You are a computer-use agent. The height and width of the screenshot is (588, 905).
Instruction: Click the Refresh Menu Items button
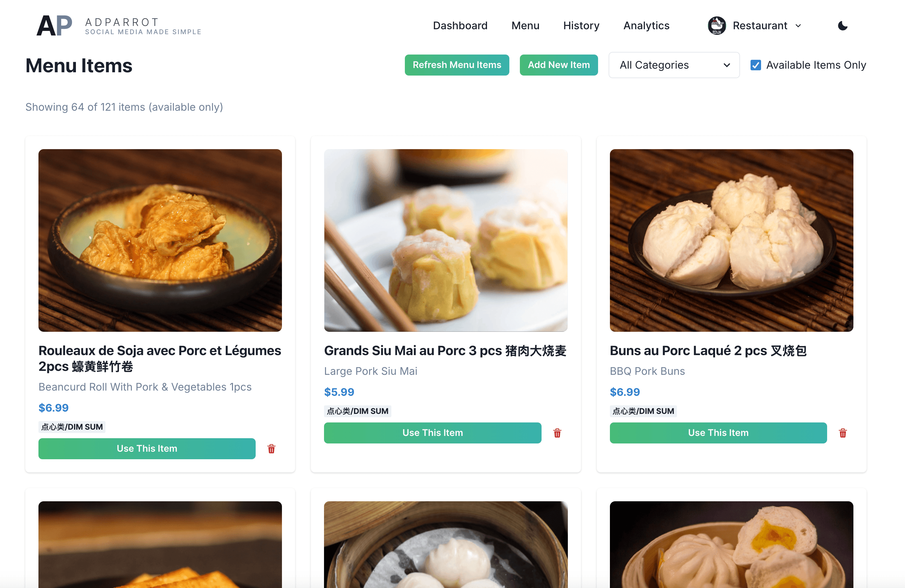457,65
